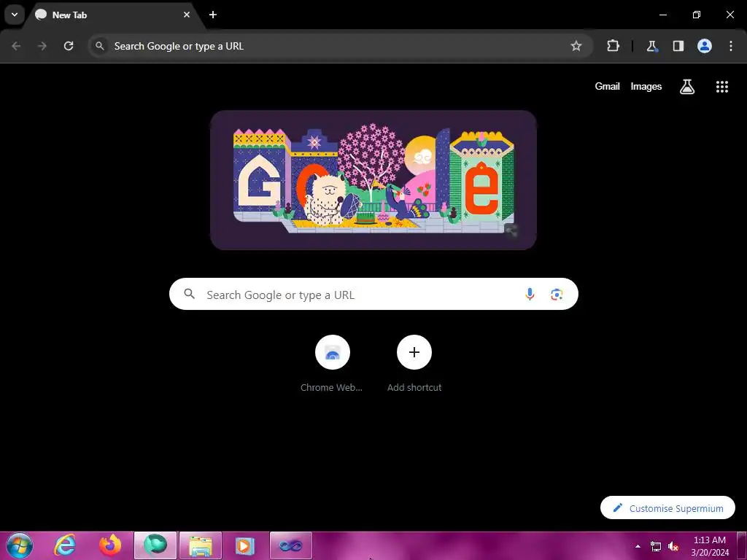
Task: Start voice search with the microphone
Action: coord(530,295)
